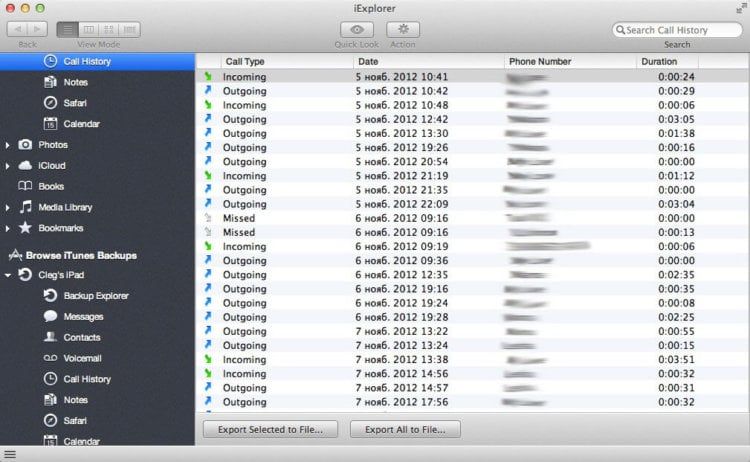Enter full screen via top-right arrows
Screen dimensions: 750x462
click(x=740, y=9)
